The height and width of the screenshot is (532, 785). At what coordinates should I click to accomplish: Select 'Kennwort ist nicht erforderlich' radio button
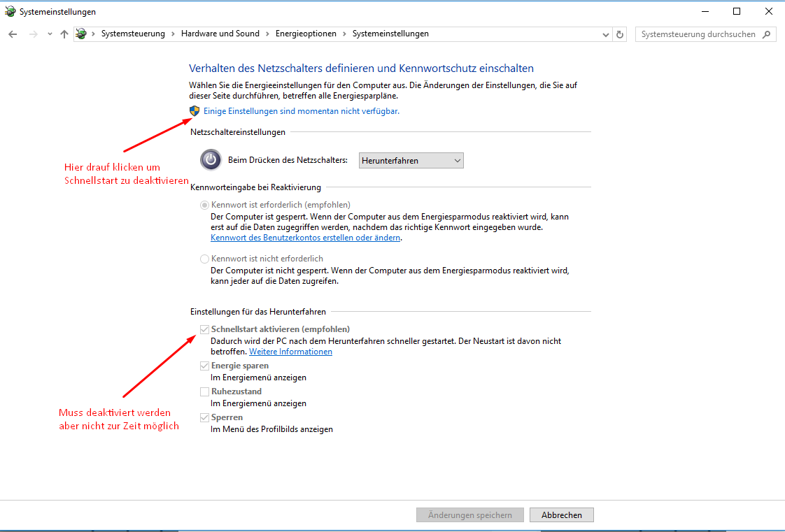(205, 259)
